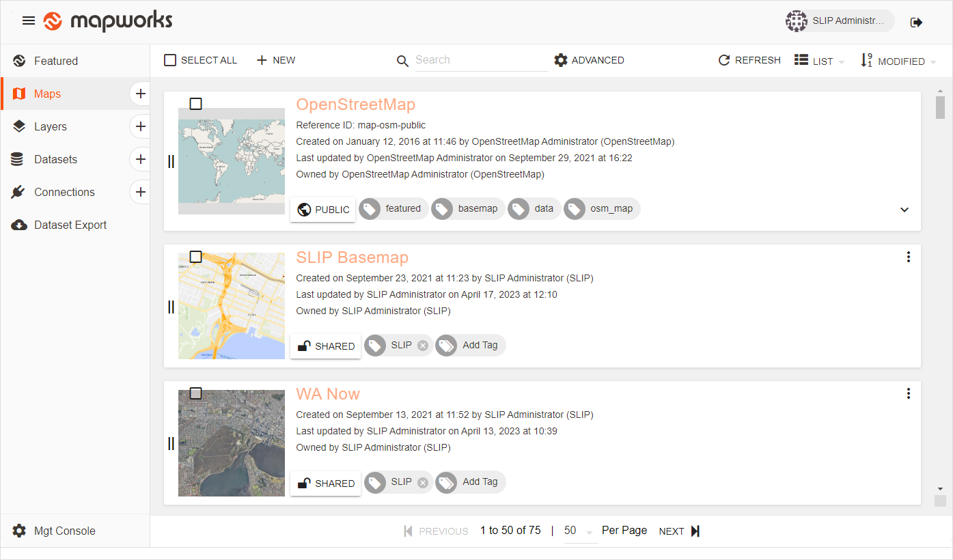The height and width of the screenshot is (560, 953).
Task: Add a new map with plus button
Action: pyautogui.click(x=141, y=94)
